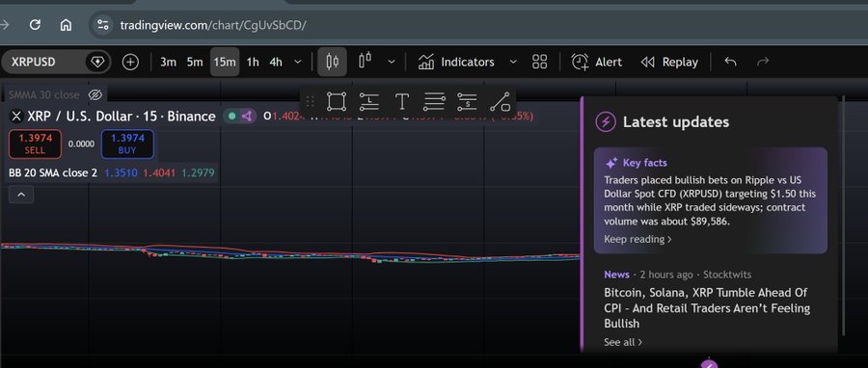
Task: Open the layout setup grid
Action: [x=540, y=62]
